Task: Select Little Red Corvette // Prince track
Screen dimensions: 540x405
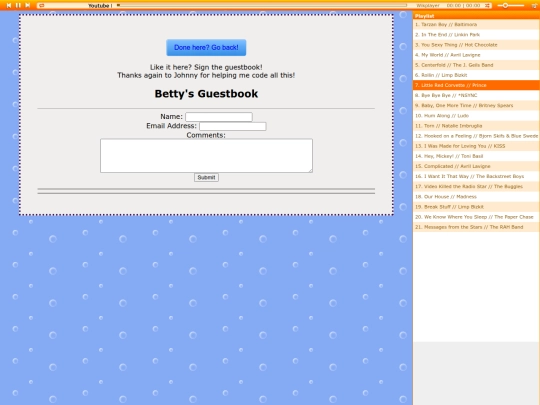Action: 476,85
